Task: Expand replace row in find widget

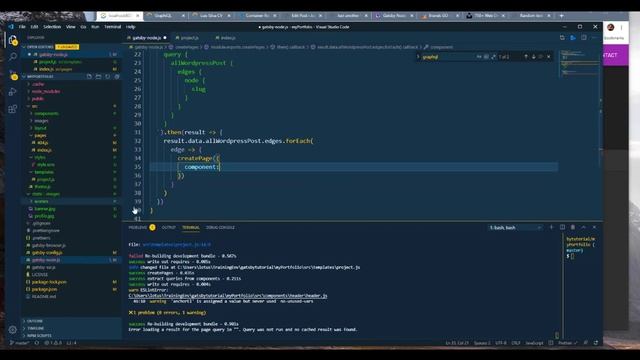Action: point(418,57)
